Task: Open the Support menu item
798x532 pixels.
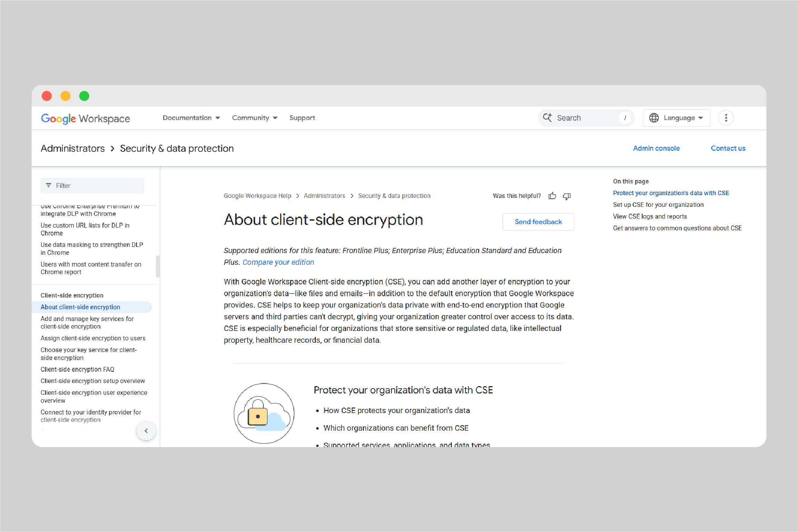Action: click(302, 118)
